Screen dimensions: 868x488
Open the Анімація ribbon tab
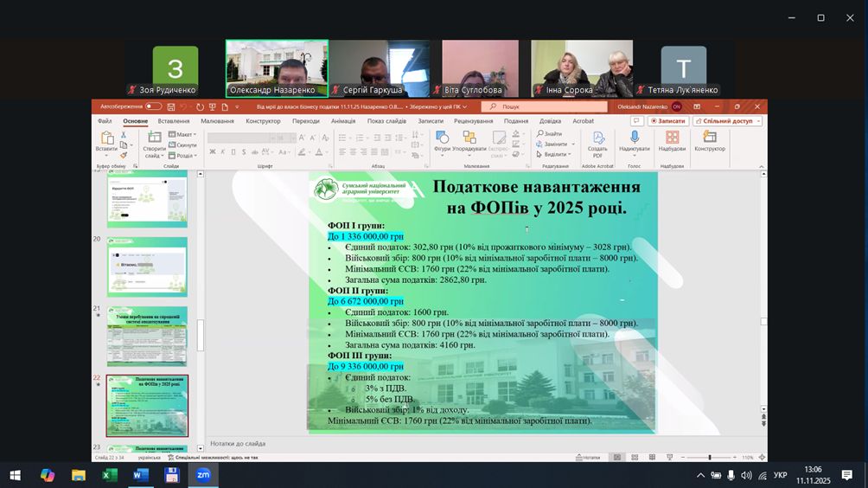[x=342, y=121]
